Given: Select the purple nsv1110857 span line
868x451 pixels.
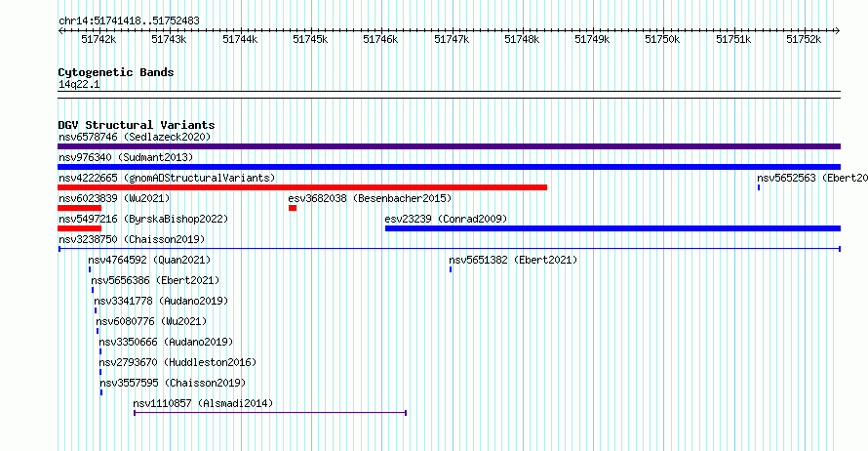Looking at the screenshot, I should (x=270, y=413).
